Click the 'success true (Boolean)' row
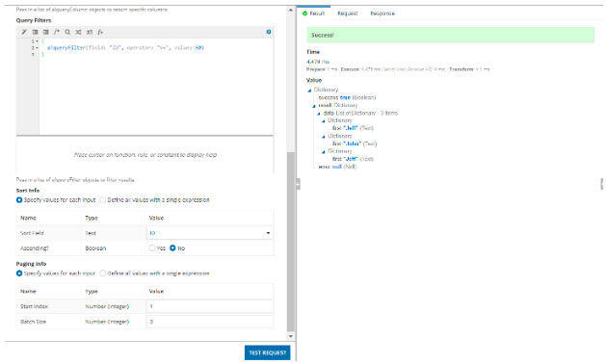The height and width of the screenshot is (364, 606). tap(347, 97)
